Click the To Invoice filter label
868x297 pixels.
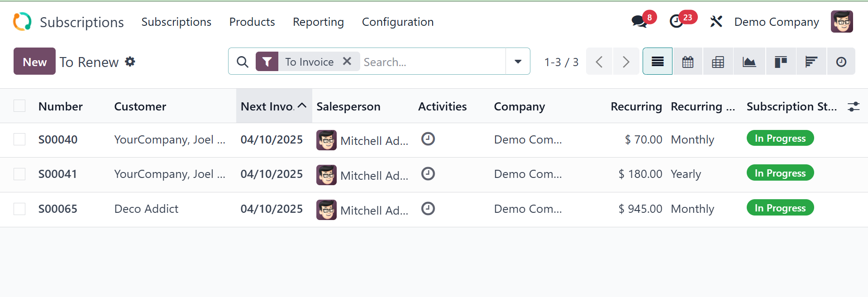pos(310,62)
